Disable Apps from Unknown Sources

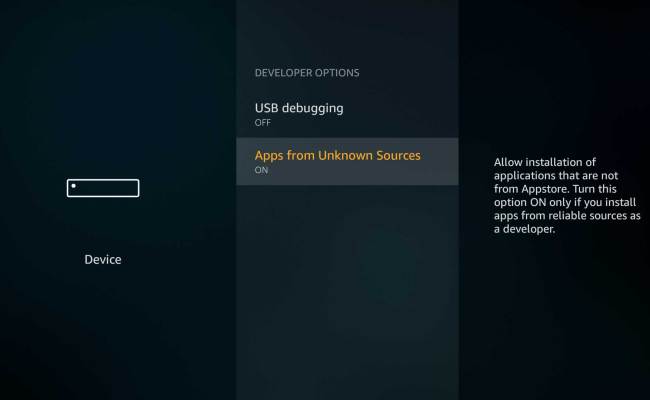(x=347, y=161)
